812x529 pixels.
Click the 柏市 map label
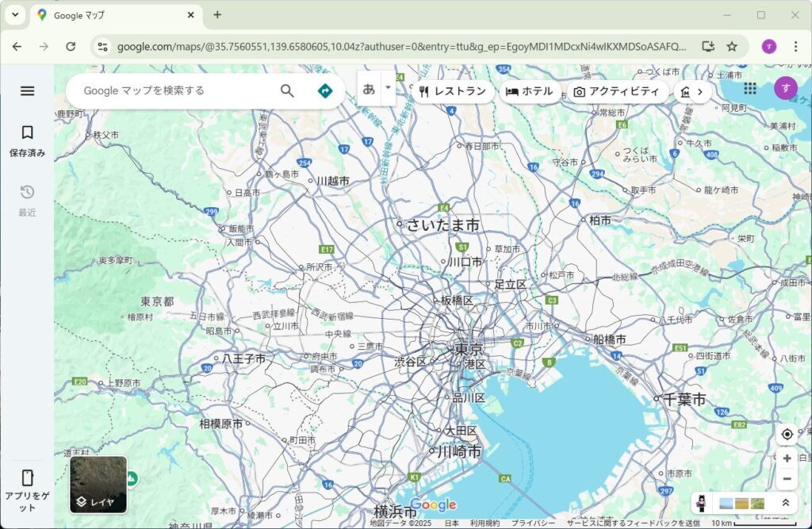[600, 220]
